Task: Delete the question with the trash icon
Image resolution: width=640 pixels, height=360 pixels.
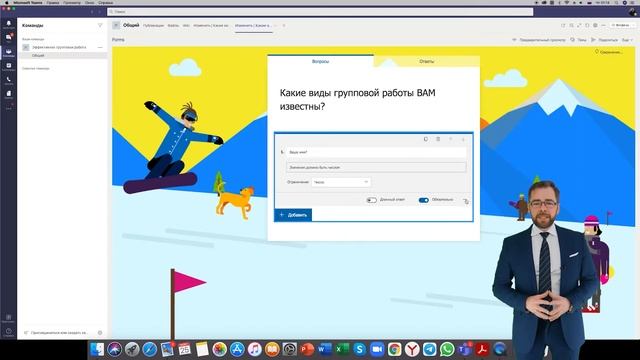Action: (438, 139)
